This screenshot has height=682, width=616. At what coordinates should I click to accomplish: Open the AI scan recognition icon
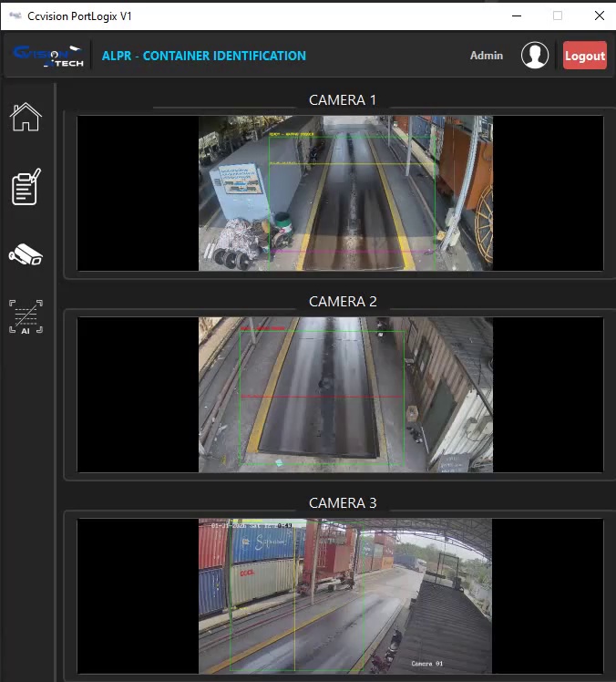coord(26,316)
